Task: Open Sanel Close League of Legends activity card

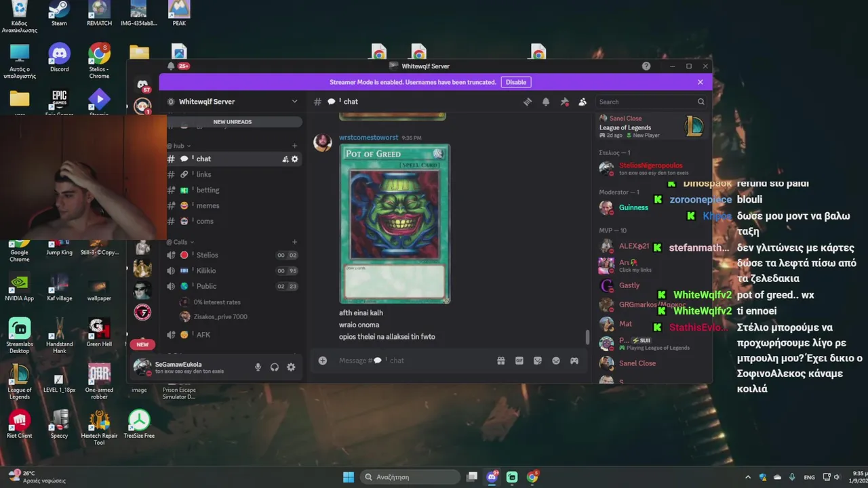Action: pos(652,127)
